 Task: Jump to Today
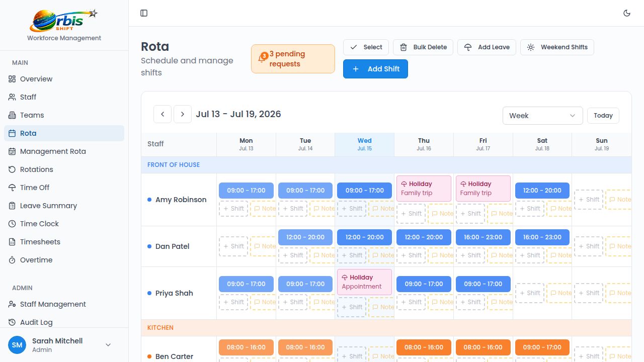(603, 116)
